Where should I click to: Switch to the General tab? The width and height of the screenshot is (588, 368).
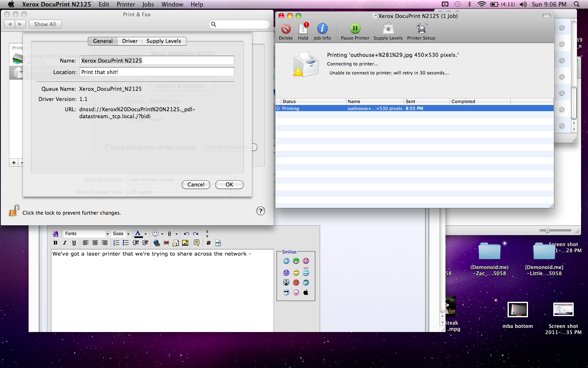[x=103, y=41]
